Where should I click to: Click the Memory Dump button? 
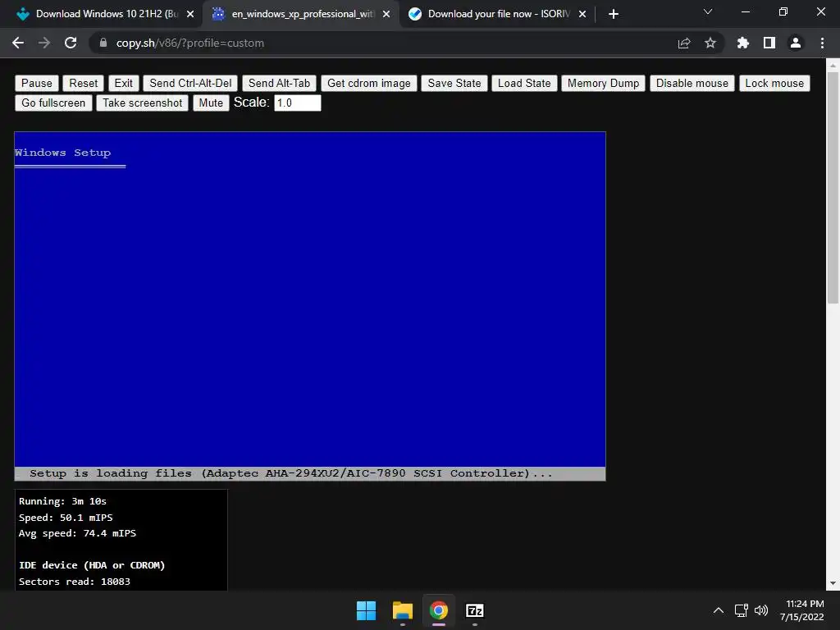[603, 83]
